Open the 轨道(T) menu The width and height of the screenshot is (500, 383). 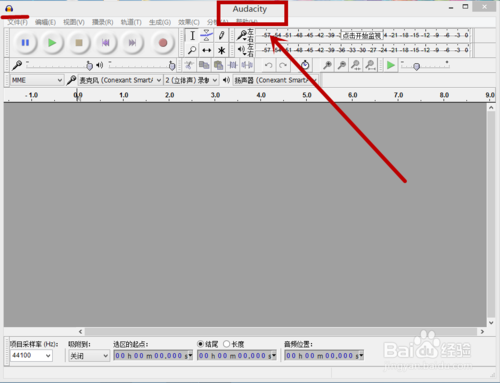pyautogui.click(x=131, y=22)
